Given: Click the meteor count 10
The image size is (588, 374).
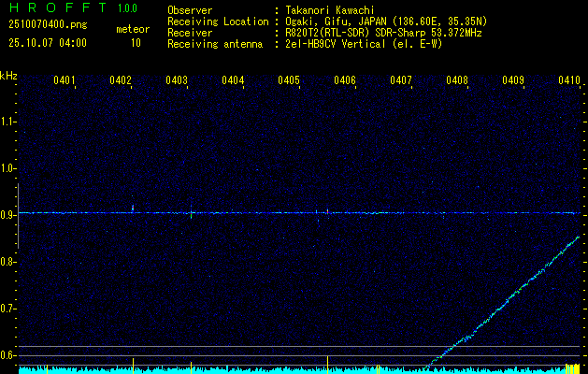Looking at the screenshot, I should (x=136, y=43).
